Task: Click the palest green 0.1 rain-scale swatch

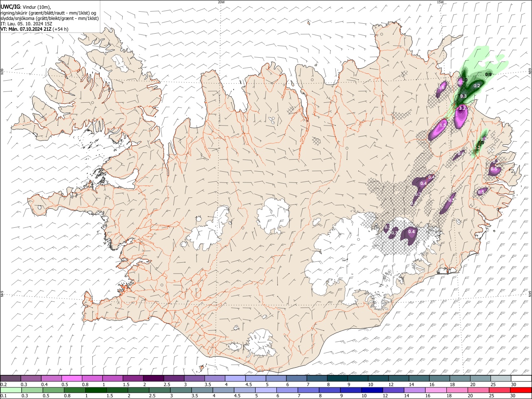Action: point(11,390)
